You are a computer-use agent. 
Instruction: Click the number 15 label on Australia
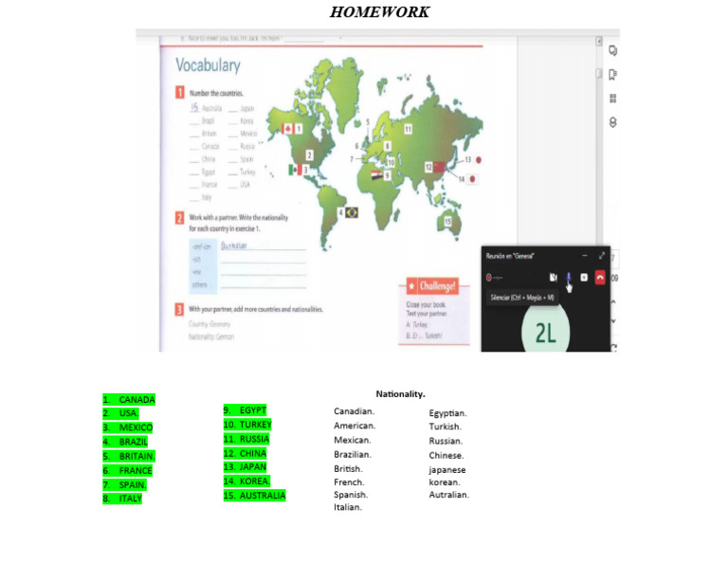pyautogui.click(x=447, y=222)
